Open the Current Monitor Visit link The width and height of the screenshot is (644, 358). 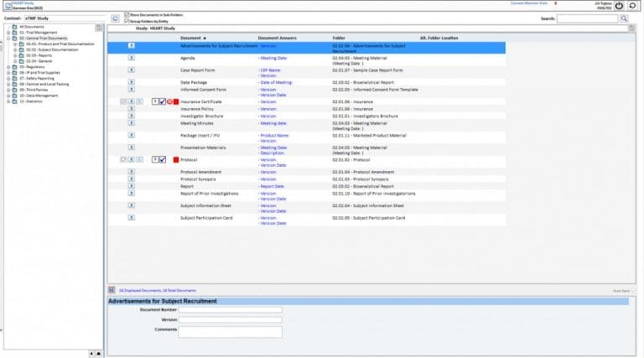coord(531,3)
